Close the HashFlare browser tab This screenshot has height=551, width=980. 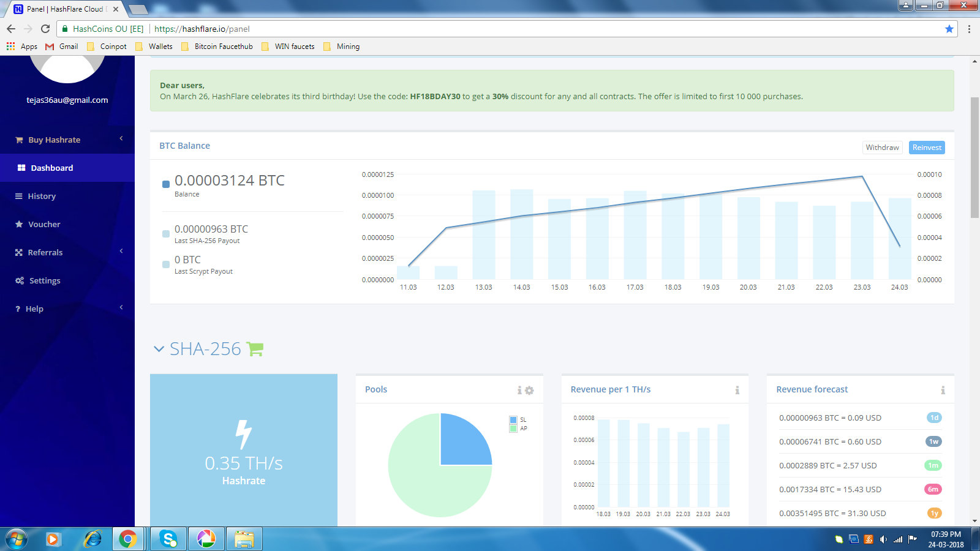(116, 9)
